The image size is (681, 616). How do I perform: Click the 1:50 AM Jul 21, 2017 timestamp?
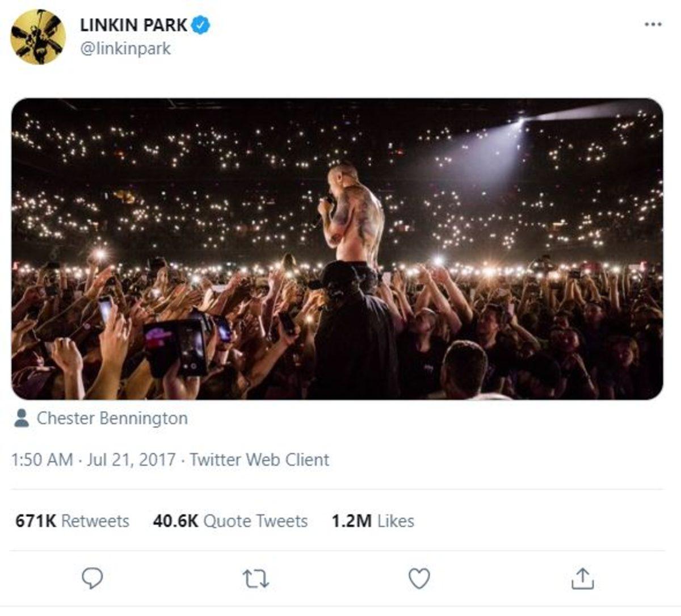click(93, 459)
